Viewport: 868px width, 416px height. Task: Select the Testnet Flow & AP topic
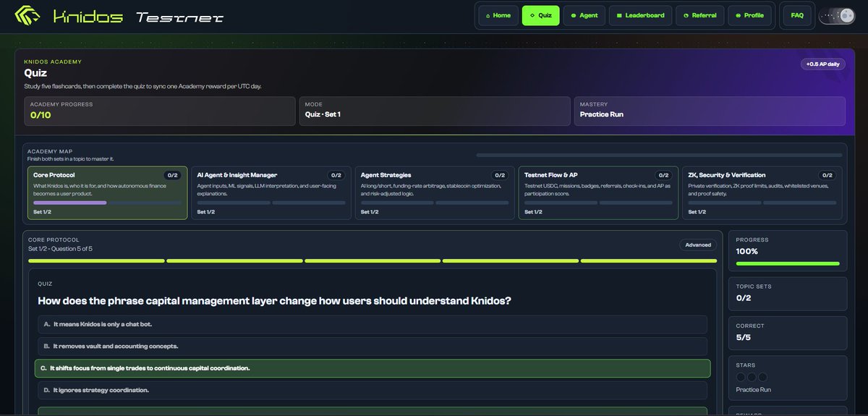pos(598,193)
